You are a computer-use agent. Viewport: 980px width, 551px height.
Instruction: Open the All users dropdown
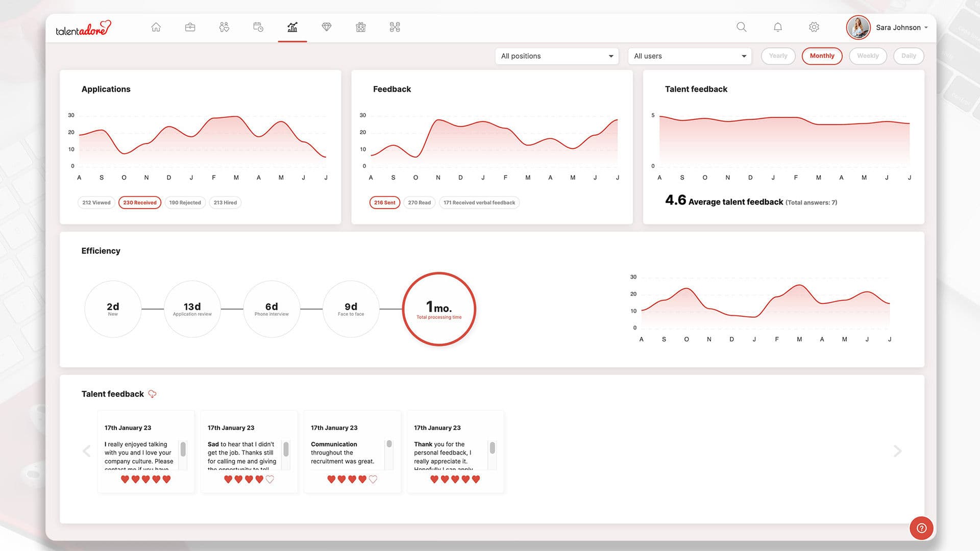click(x=690, y=56)
